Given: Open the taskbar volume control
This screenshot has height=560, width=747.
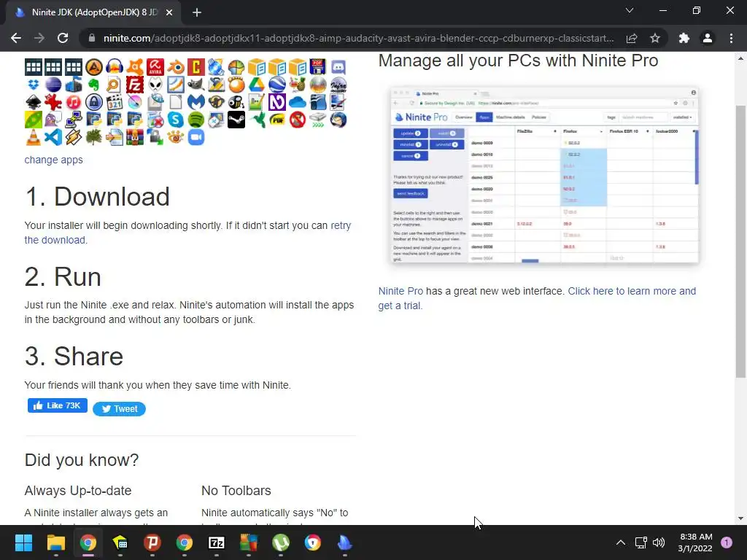Looking at the screenshot, I should (x=659, y=542).
